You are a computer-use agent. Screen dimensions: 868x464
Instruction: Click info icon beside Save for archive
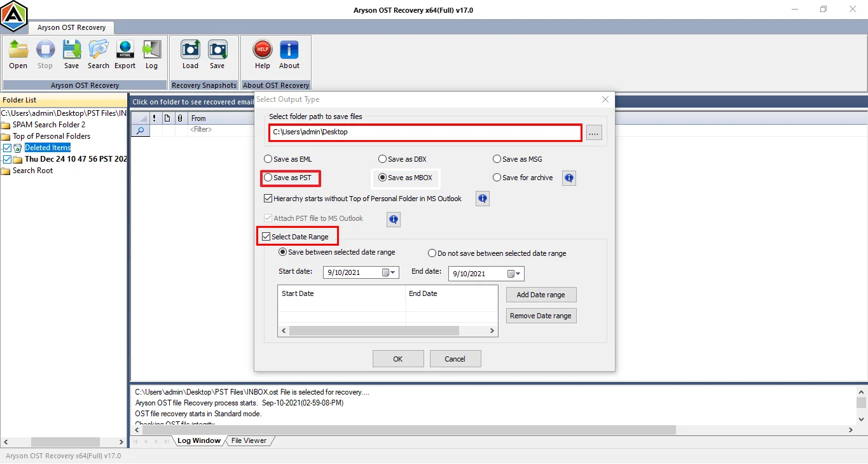pyautogui.click(x=569, y=178)
